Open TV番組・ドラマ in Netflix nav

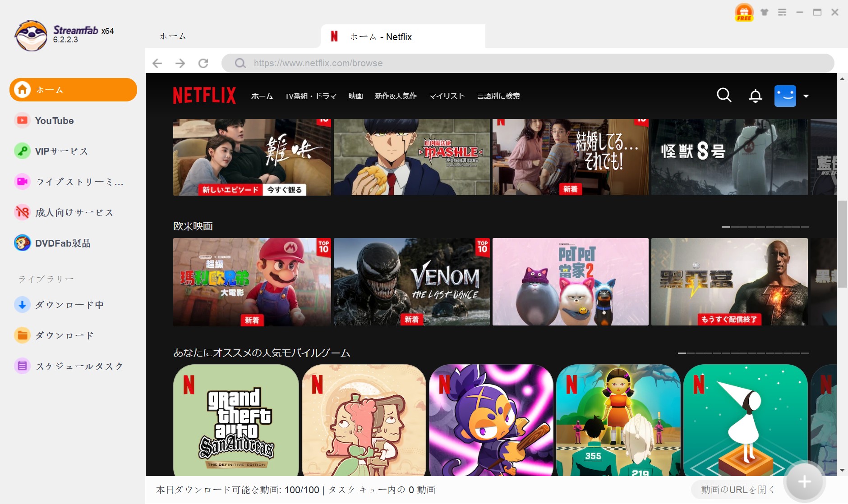[311, 96]
